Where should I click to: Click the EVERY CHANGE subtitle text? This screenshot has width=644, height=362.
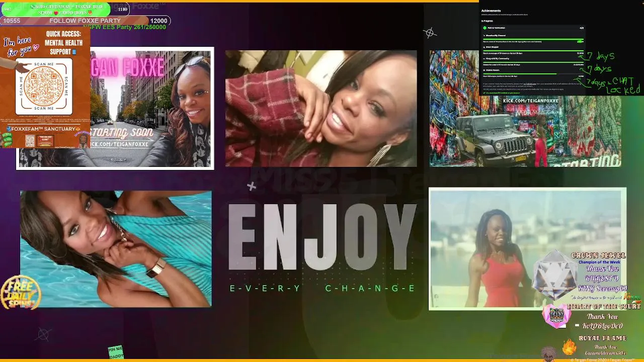pyautogui.click(x=322, y=288)
